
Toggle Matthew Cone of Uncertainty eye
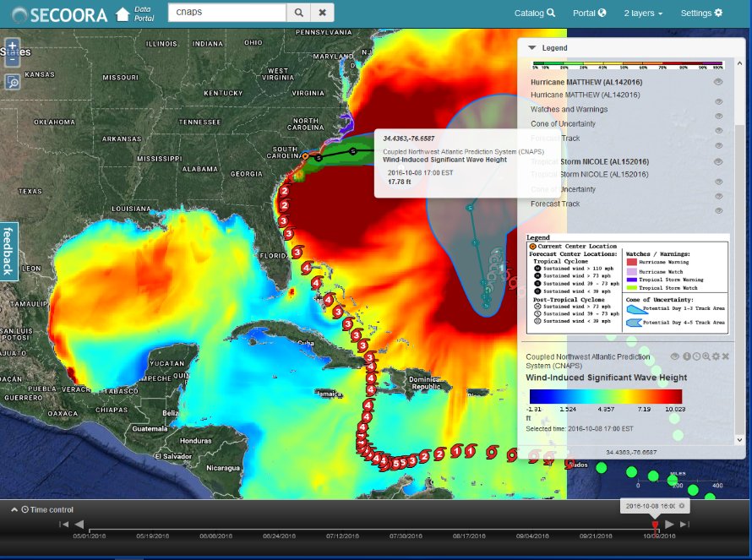(718, 130)
